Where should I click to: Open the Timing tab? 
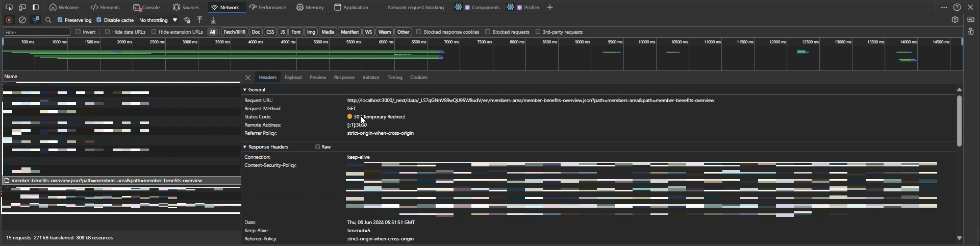pos(395,78)
